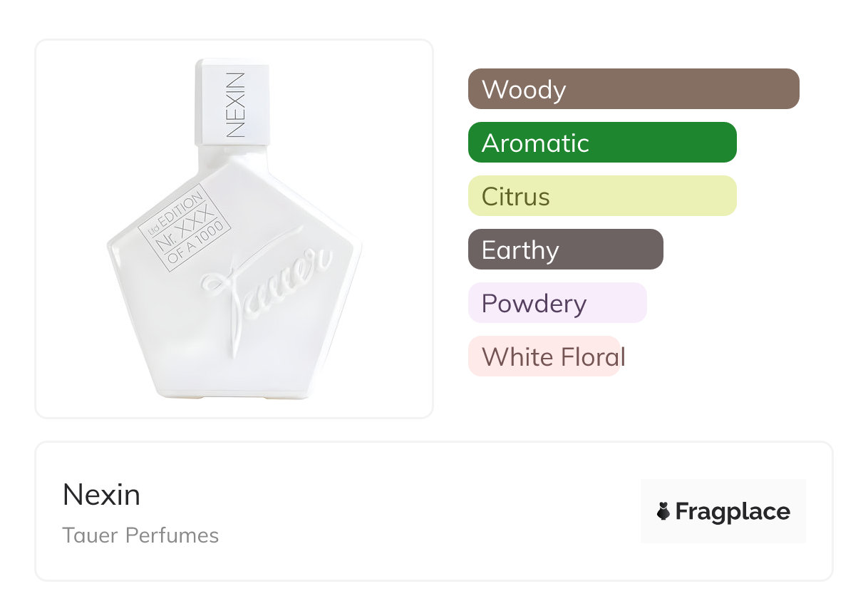Click the neck of the perfume bottle
The width and height of the screenshot is (868, 616).
click(232, 150)
